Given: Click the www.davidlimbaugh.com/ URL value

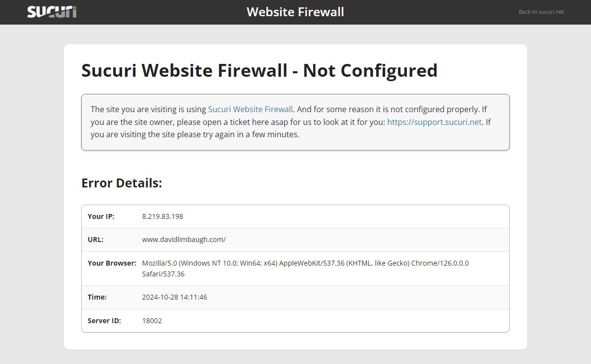Looking at the screenshot, I should pyautogui.click(x=184, y=240).
